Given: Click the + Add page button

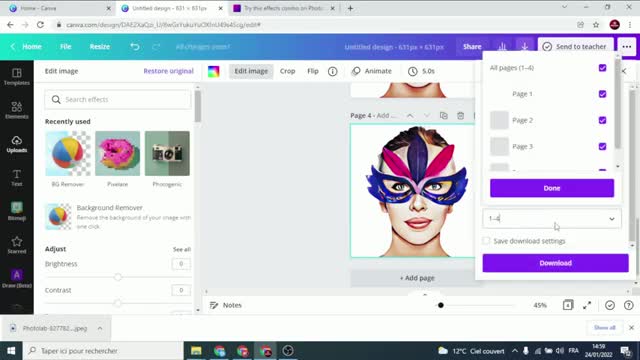Looking at the screenshot, I should tap(416, 278).
